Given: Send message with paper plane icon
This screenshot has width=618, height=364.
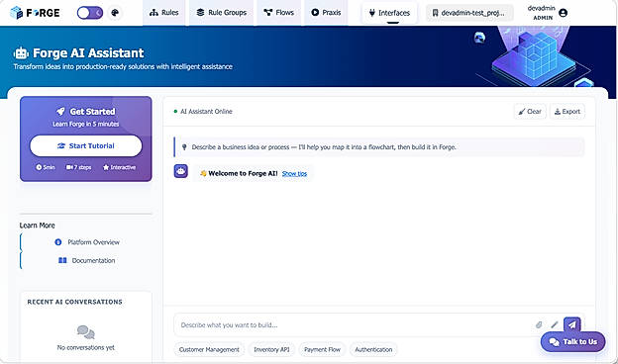Looking at the screenshot, I should point(571,324).
